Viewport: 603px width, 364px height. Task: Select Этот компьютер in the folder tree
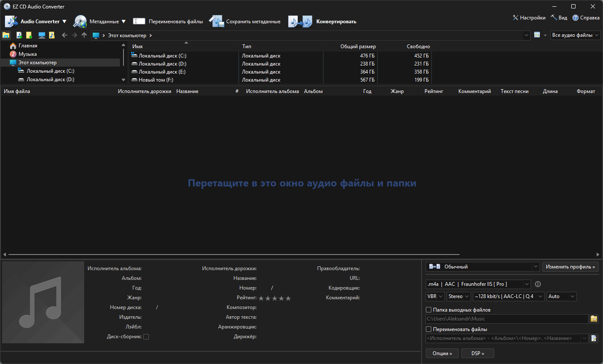tap(37, 63)
